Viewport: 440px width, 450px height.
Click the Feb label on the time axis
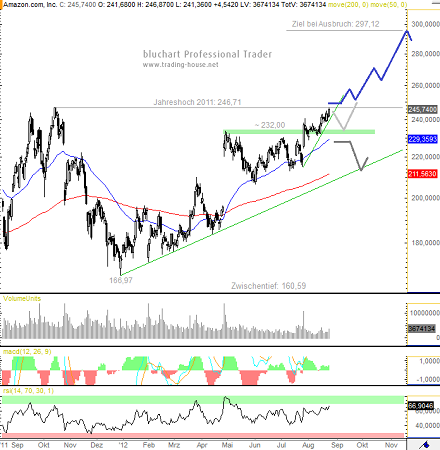[149, 445]
